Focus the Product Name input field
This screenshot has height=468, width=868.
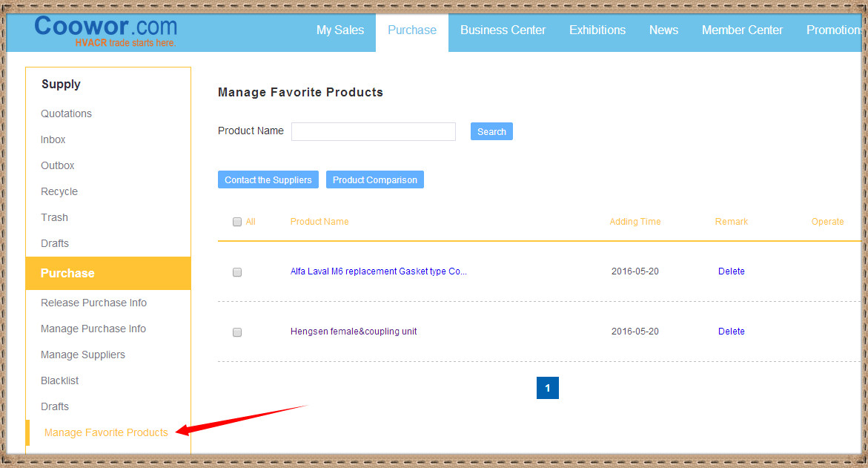coord(373,131)
